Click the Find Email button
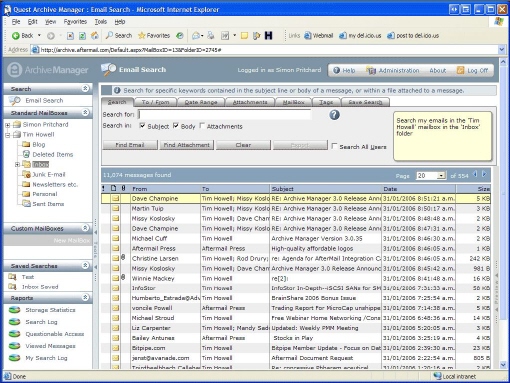Screen dimensions: 510x383 (130, 145)
